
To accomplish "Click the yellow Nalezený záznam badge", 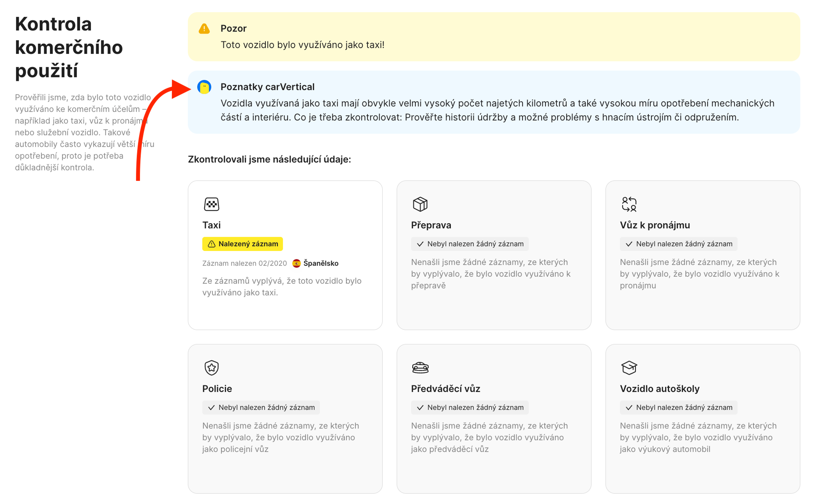I will [242, 244].
